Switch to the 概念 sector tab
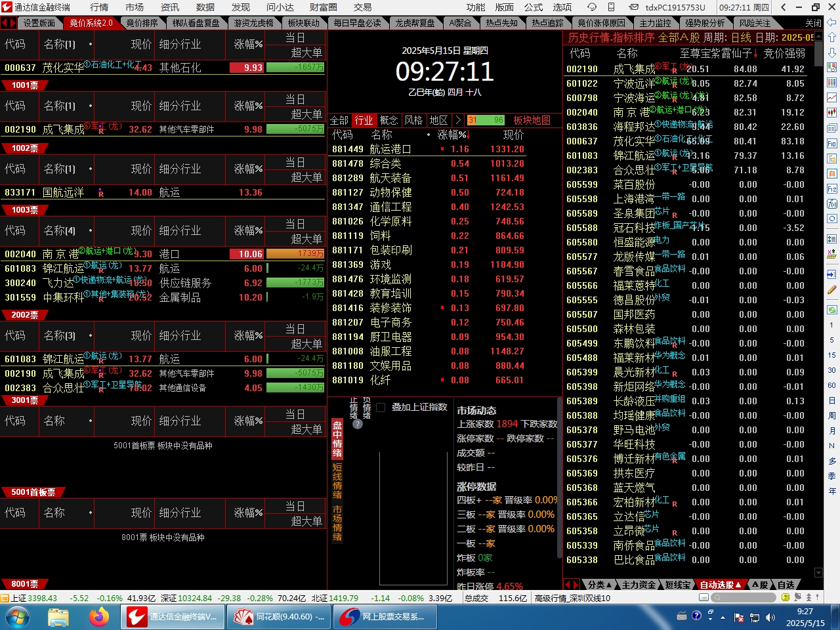Image resolution: width=840 pixels, height=630 pixels. pos(388,120)
